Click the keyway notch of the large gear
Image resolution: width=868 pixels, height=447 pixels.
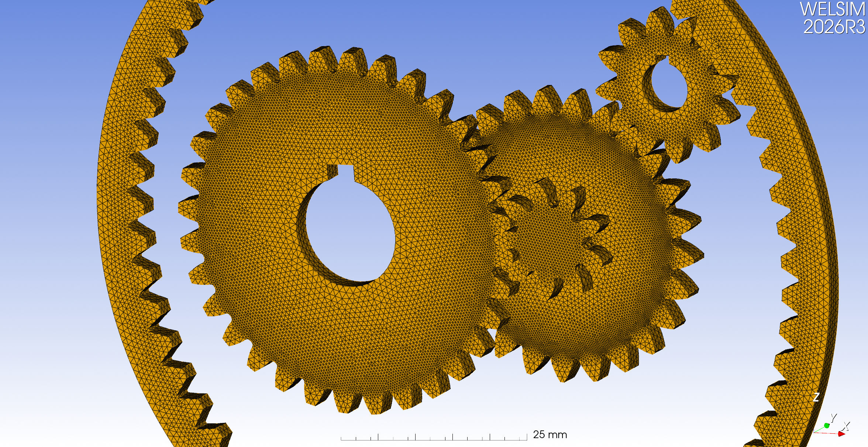pyautogui.click(x=341, y=173)
